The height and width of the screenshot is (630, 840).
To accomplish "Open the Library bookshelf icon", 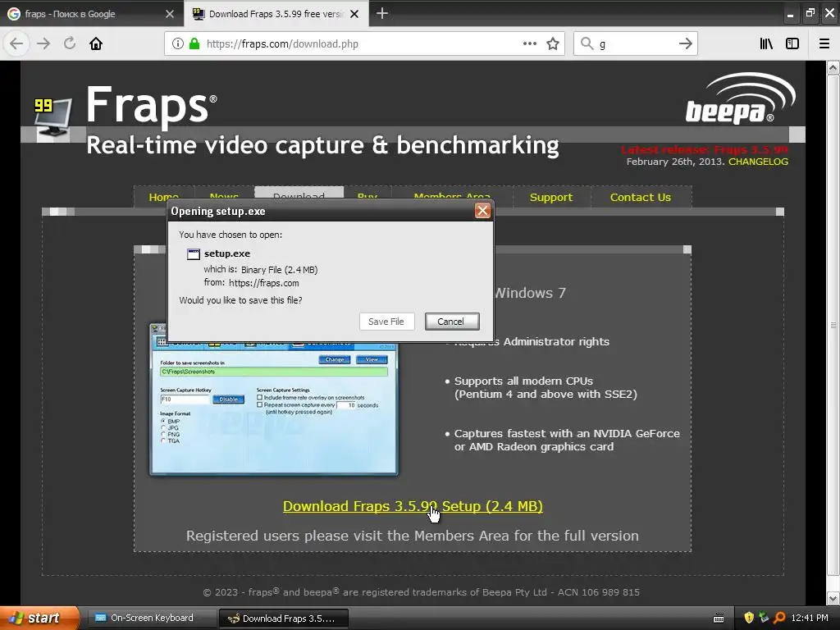I will 767,43.
